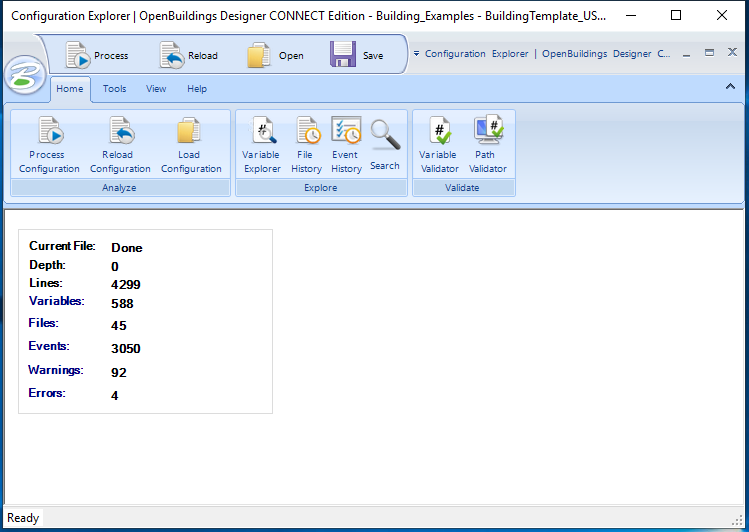Click the Warnings: link label
This screenshot has width=749, height=532.
tap(56, 370)
